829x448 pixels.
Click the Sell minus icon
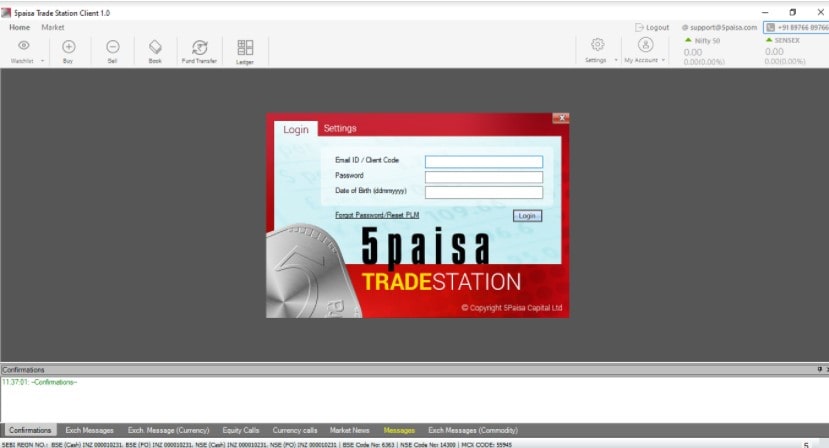tap(113, 47)
